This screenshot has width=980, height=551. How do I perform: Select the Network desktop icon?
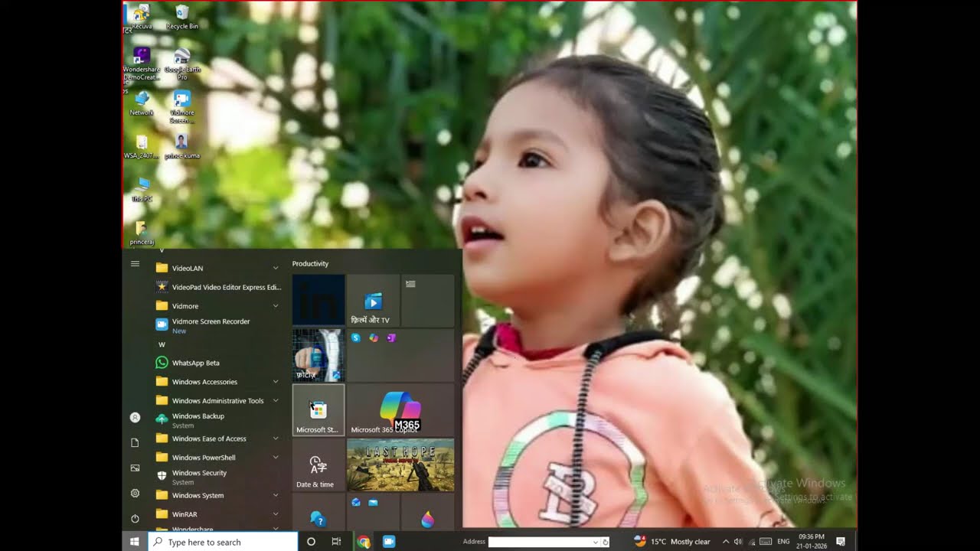point(142,103)
